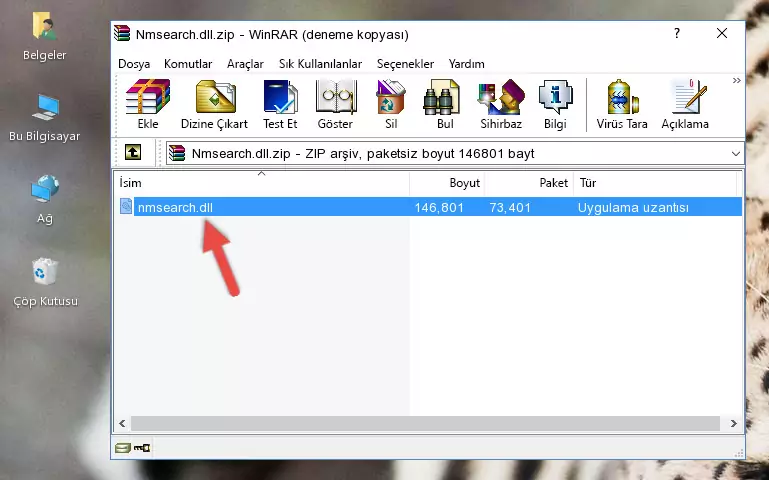Open the Seçenekler menu
This screenshot has width=769, height=480.
pyautogui.click(x=405, y=64)
